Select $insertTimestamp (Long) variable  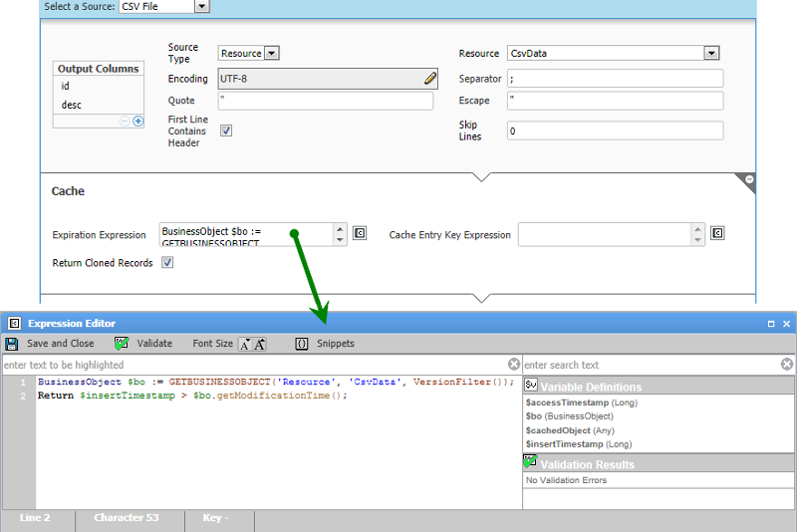(579, 444)
